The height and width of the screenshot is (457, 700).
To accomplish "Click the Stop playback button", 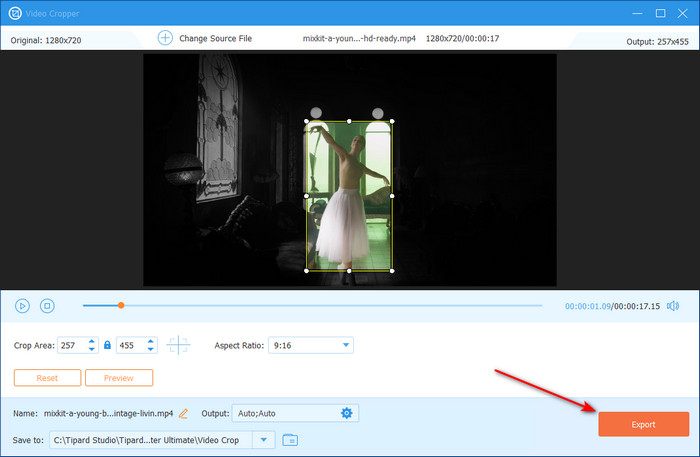I will pyautogui.click(x=47, y=306).
